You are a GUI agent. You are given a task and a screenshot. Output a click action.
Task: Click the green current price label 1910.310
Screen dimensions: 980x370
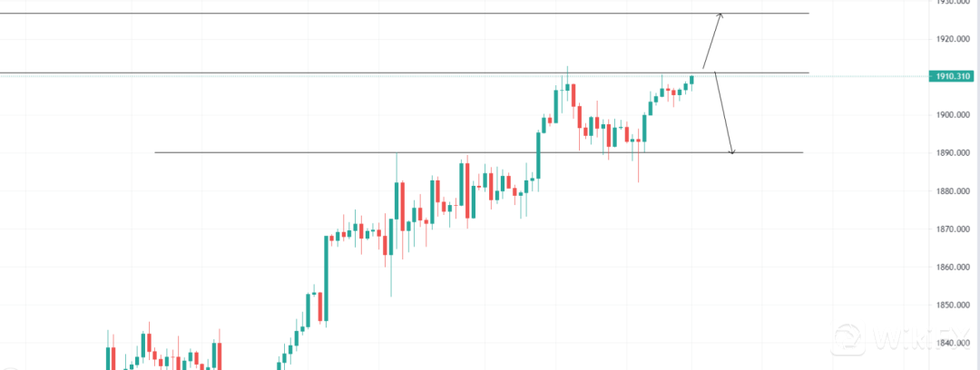coord(952,77)
